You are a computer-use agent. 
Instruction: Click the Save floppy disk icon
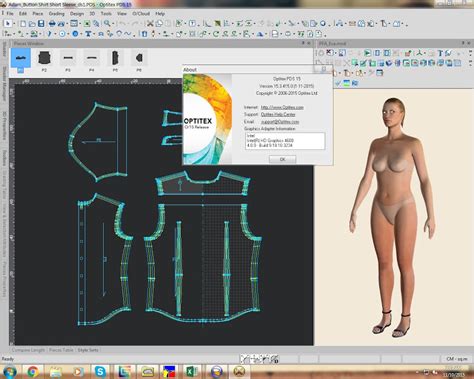point(41,23)
